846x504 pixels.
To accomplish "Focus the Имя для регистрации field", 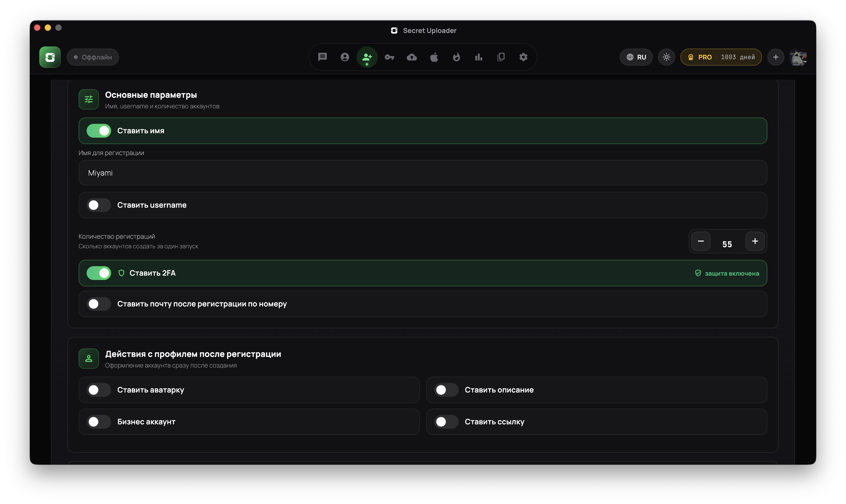I will [x=423, y=173].
